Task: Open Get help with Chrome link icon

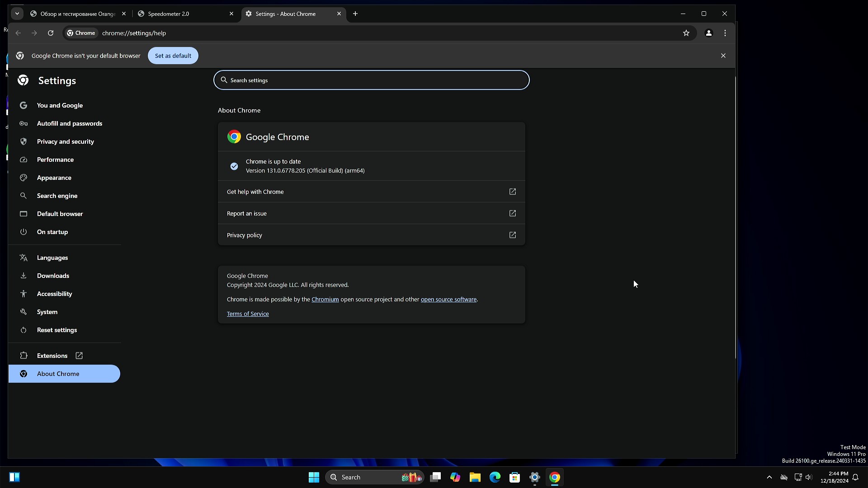Action: click(x=512, y=192)
